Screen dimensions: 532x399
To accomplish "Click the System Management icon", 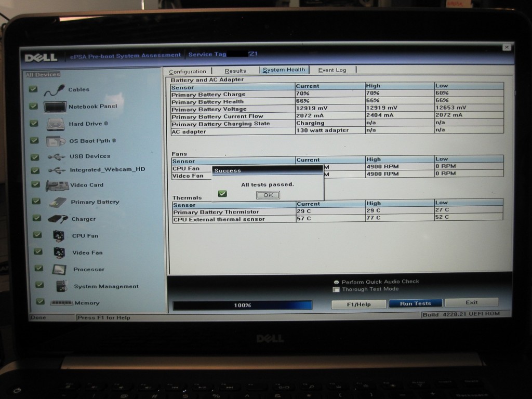I will 62,286.
